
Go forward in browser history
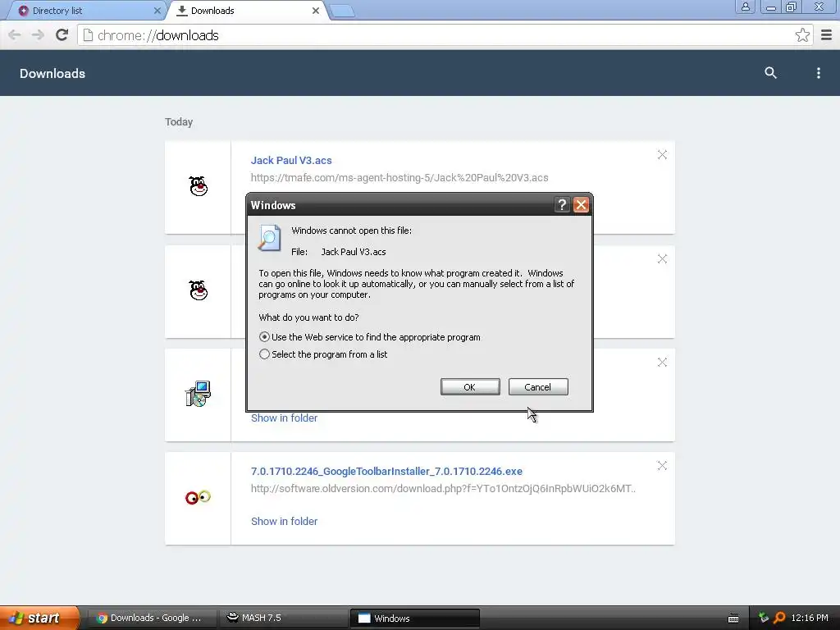coord(38,35)
